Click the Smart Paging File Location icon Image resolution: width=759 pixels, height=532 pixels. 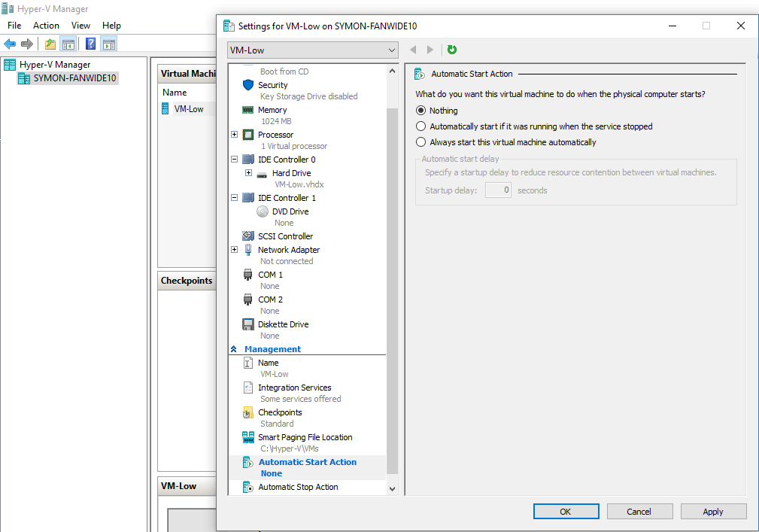tap(247, 438)
